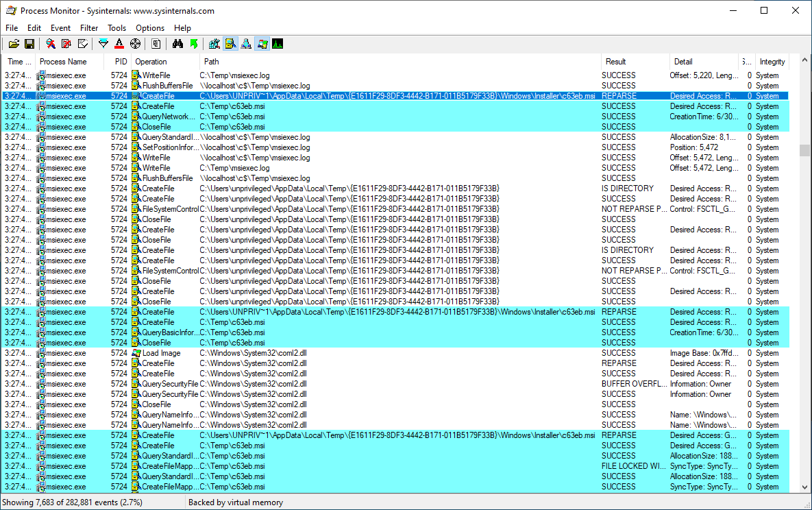Clear the event display with eraser icon
812x510 pixels.
pyautogui.click(x=83, y=44)
